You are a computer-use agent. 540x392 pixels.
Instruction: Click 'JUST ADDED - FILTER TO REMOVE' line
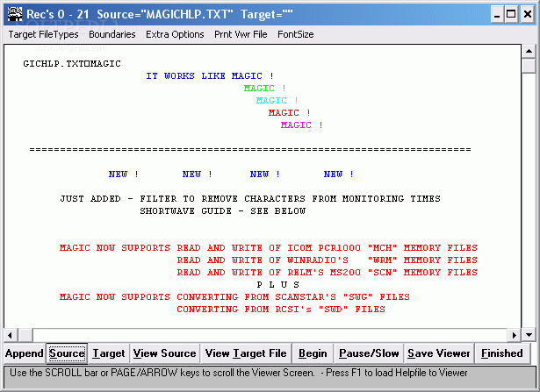[x=250, y=199]
